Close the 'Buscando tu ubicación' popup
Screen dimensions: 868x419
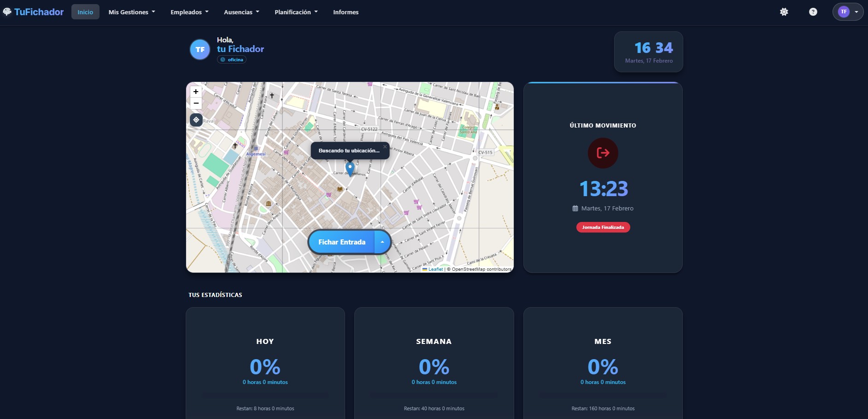tap(385, 147)
